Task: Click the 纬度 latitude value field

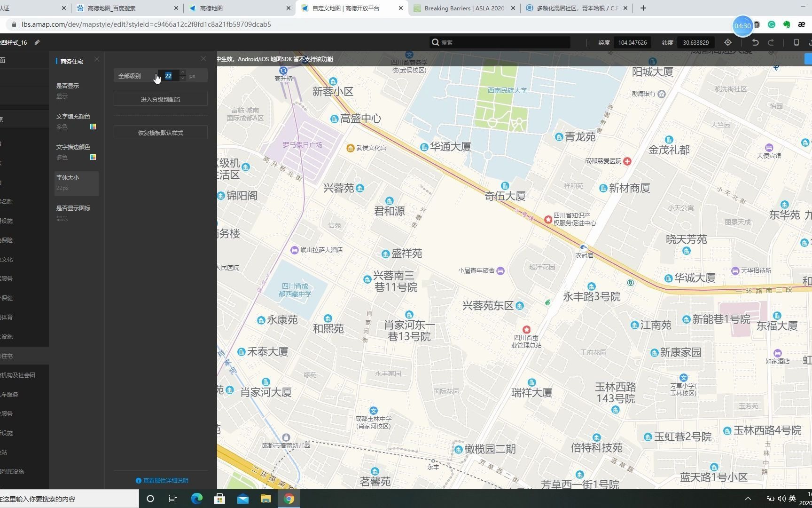Action: [696, 42]
